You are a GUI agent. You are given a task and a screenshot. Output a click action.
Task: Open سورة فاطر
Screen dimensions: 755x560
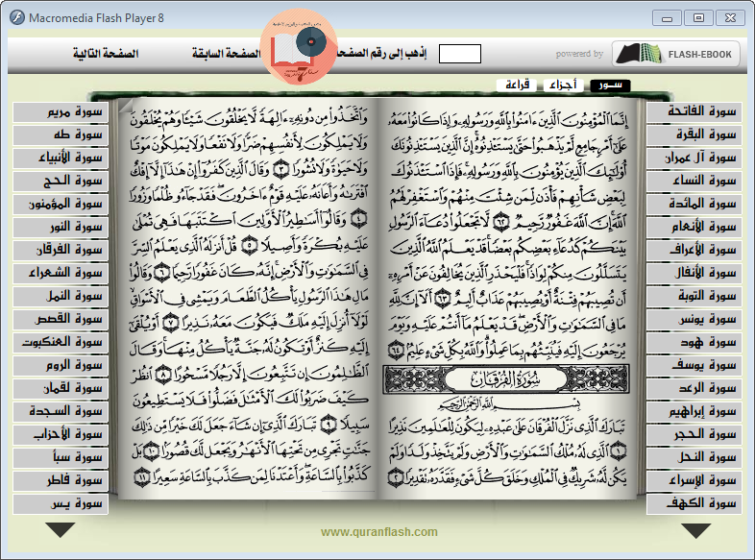point(61,480)
